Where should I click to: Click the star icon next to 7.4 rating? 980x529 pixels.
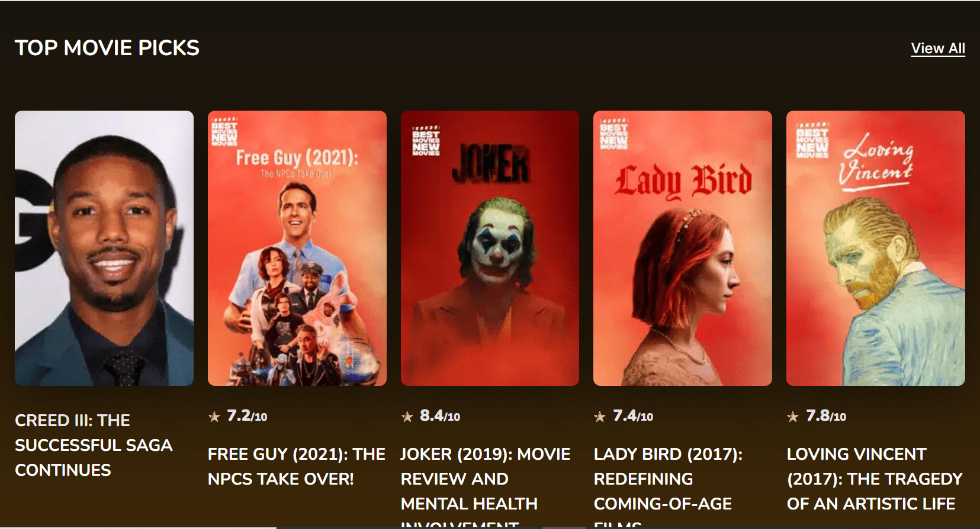pyautogui.click(x=600, y=417)
